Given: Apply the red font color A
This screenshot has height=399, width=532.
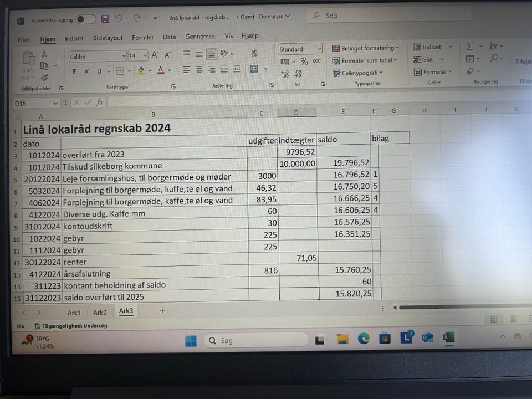Looking at the screenshot, I should point(161,70).
